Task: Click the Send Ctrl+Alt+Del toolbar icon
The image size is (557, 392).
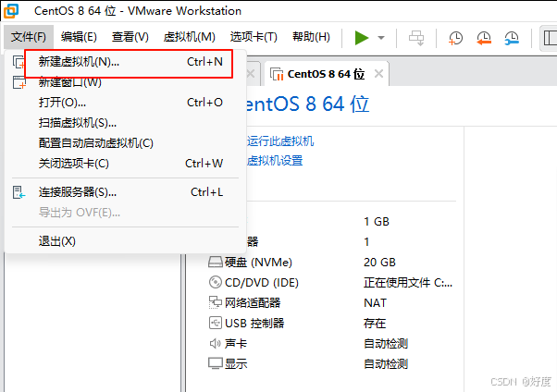Action: 416,38
